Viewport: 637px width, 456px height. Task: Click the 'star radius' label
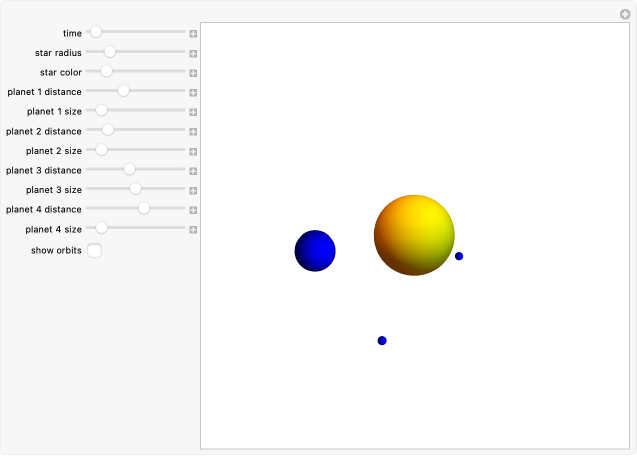[x=58, y=53]
